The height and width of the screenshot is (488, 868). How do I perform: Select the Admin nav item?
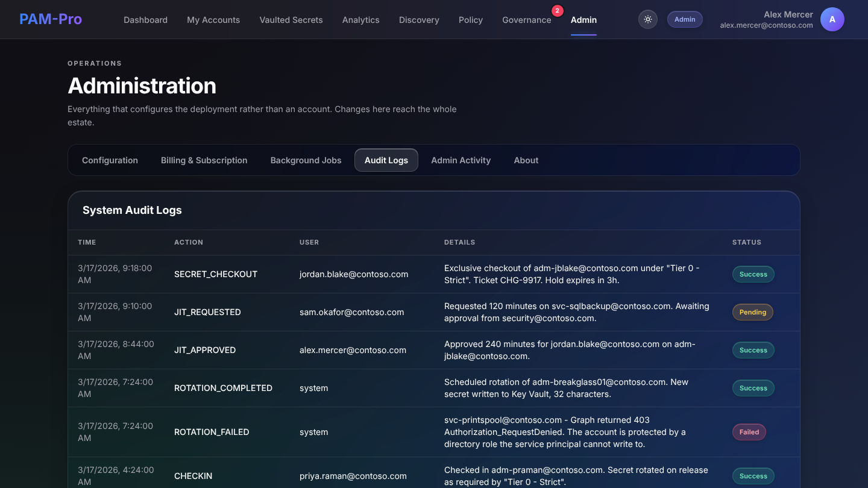click(583, 20)
